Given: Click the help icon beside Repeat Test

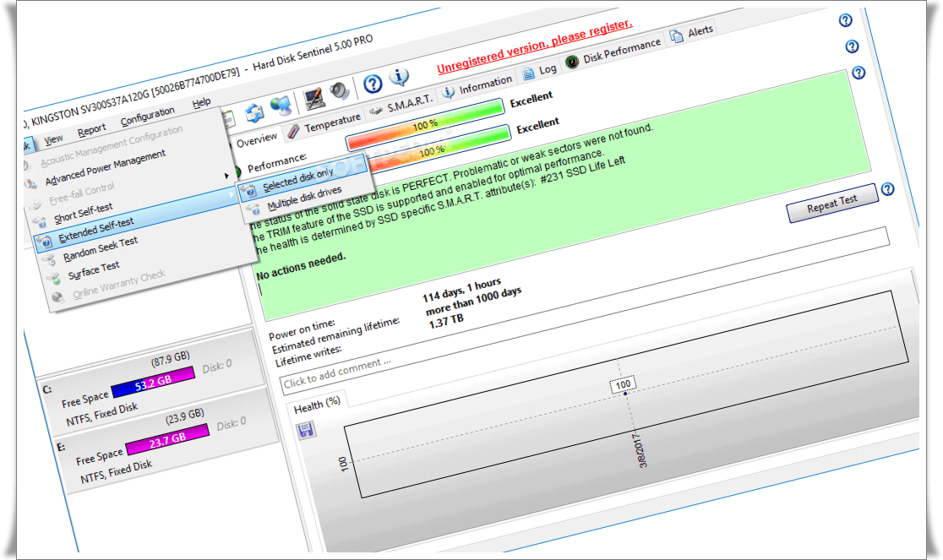Looking at the screenshot, I should point(888,189).
